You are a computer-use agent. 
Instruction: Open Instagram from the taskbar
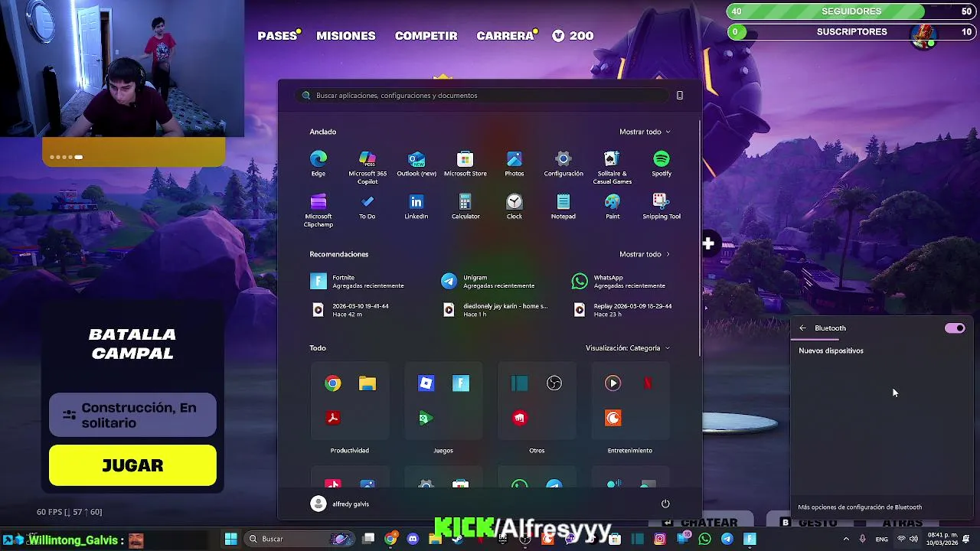pos(660,539)
